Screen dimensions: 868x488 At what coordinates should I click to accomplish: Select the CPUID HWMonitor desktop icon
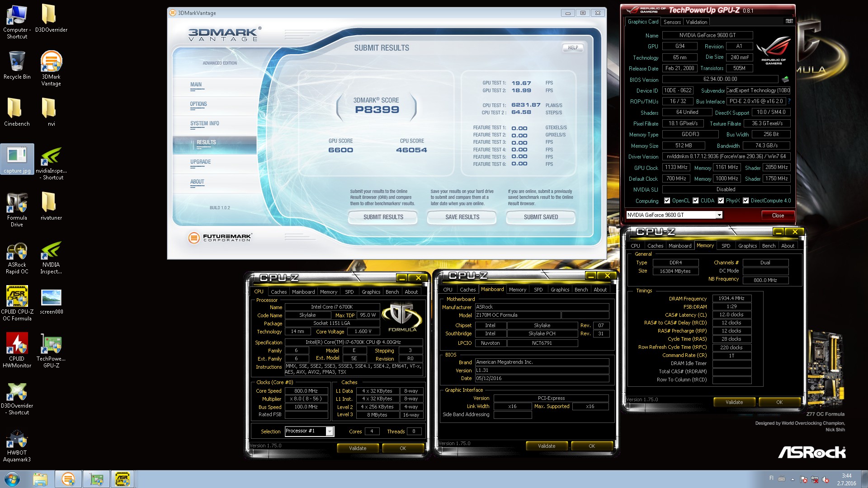pyautogui.click(x=17, y=351)
